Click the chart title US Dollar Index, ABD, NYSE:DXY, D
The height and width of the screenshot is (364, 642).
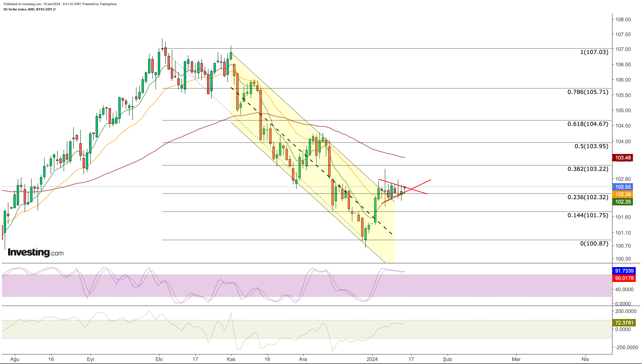coord(29,9)
